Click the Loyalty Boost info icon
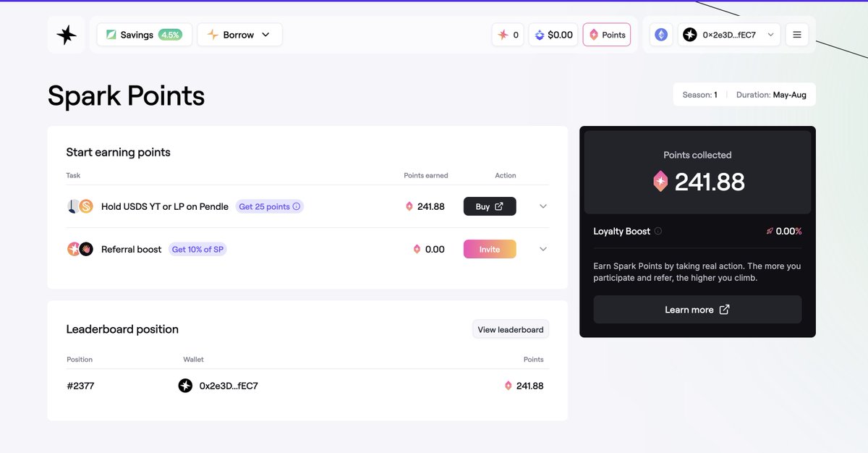 658,232
